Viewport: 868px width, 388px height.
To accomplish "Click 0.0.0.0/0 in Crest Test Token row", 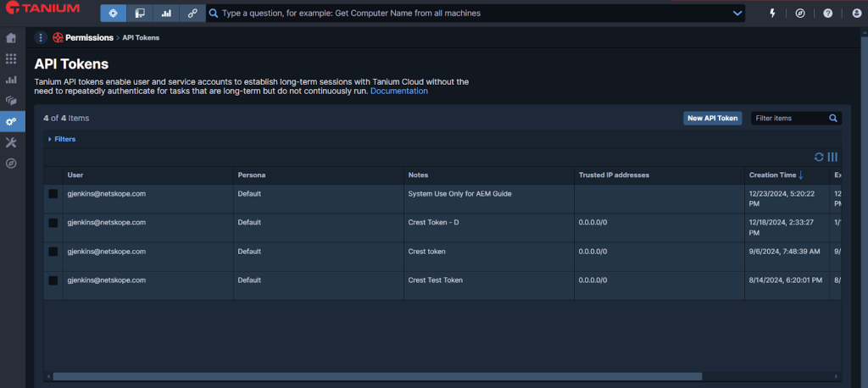I will 593,280.
